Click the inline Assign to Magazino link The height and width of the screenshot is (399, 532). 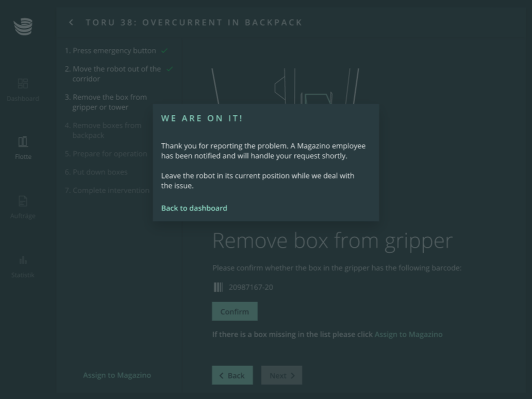pos(408,335)
